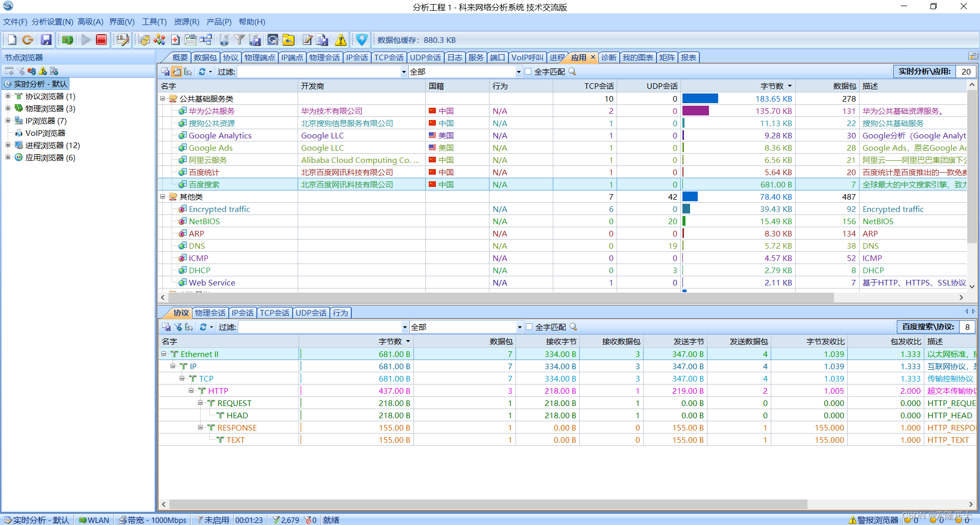Expand 进程浏览器 (12) tree node

8,145
